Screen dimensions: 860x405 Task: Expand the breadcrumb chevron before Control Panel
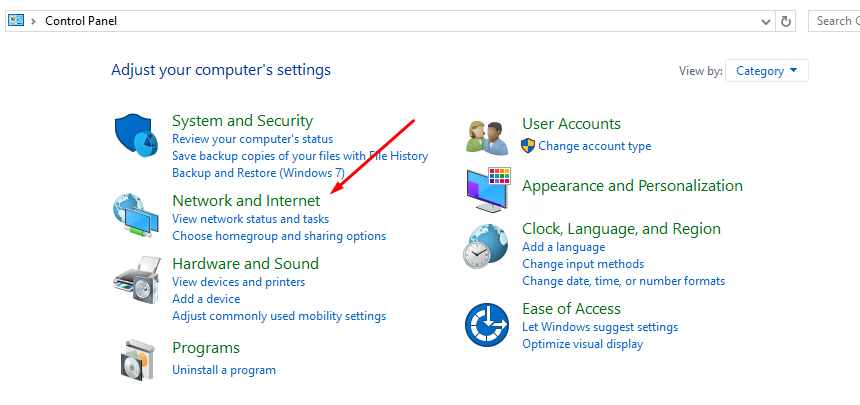coord(34,21)
